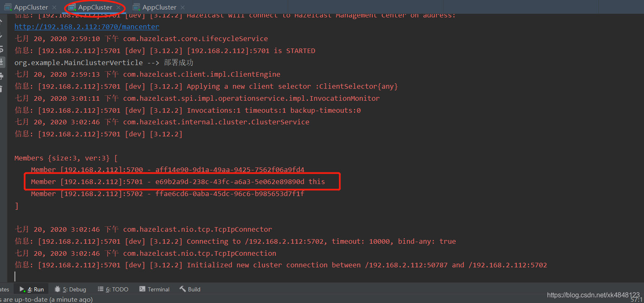
Task: Open the Terminal tool window
Action: [154, 289]
